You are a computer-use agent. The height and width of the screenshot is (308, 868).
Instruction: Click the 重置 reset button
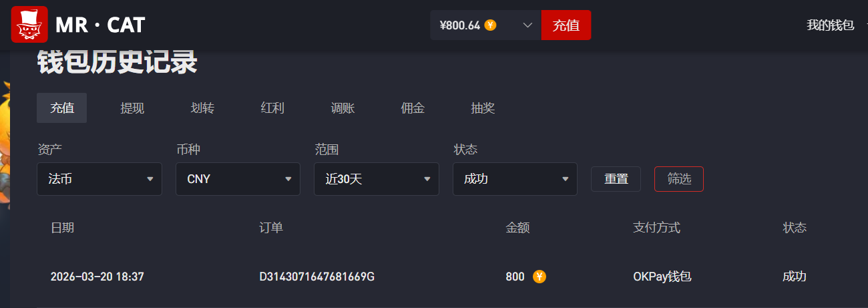(x=616, y=179)
